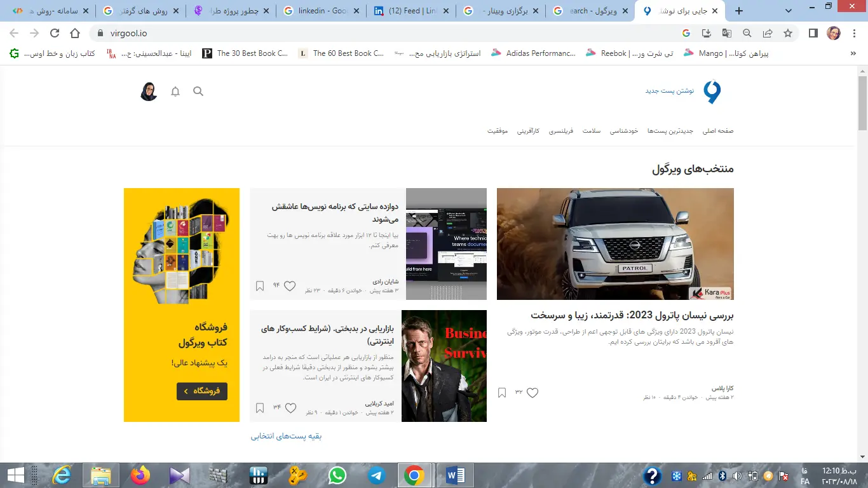Open the programmer tools post thumbnail
This screenshot has height=488, width=868.
[x=446, y=244]
